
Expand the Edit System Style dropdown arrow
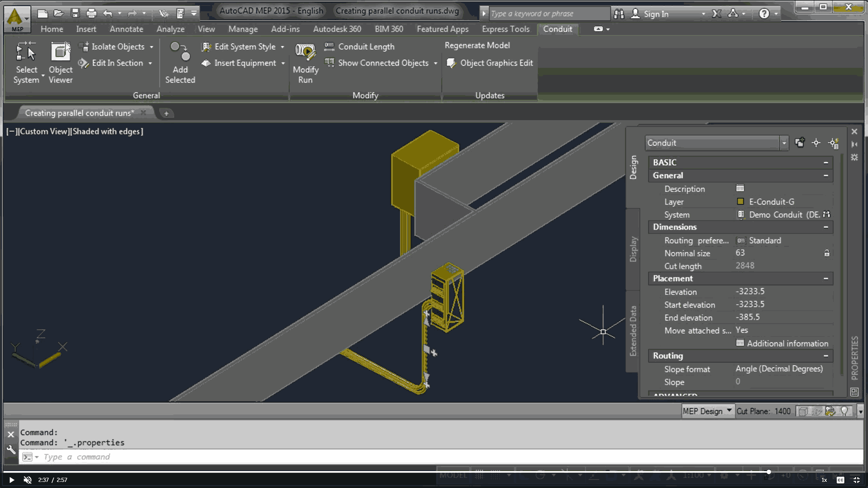[x=282, y=47]
